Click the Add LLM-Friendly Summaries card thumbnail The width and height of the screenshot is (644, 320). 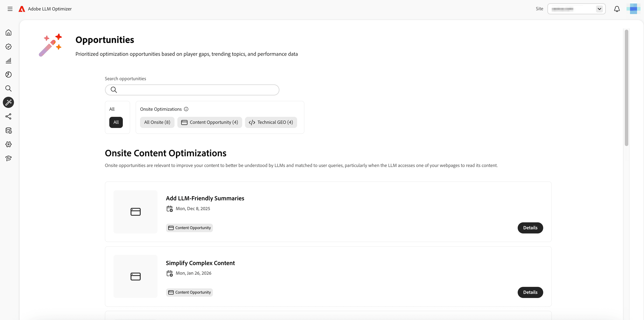coord(135,212)
